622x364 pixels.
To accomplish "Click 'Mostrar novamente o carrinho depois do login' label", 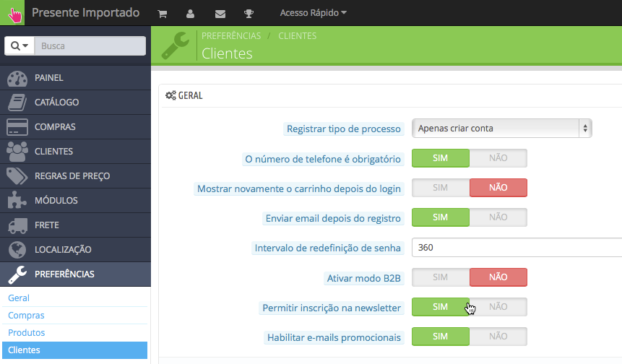I will click(299, 188).
